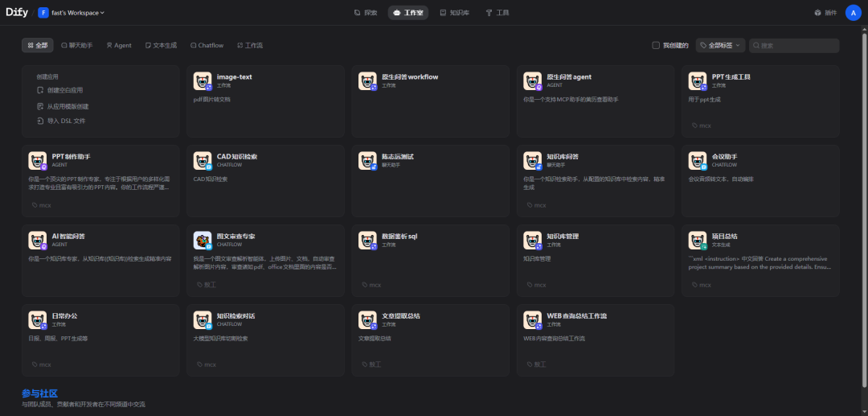
Task: Click the mcx tag on PPT制作助手 card
Action: (45, 205)
